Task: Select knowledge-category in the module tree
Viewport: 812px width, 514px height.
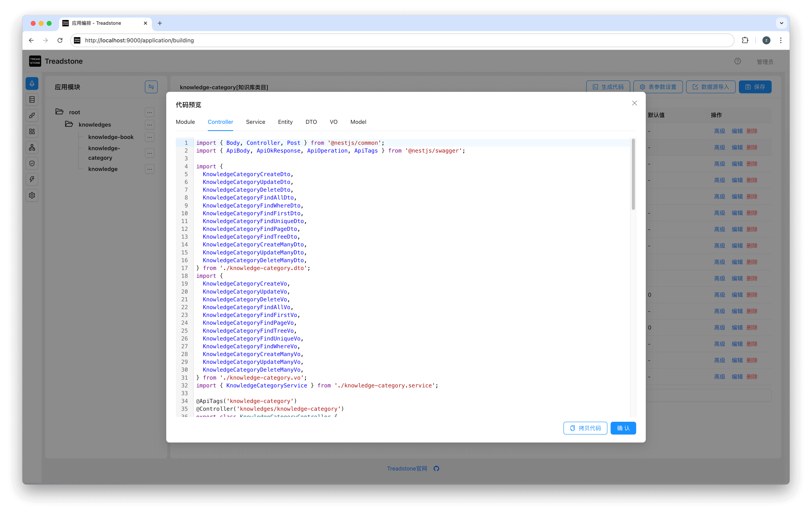Action: click(x=104, y=153)
